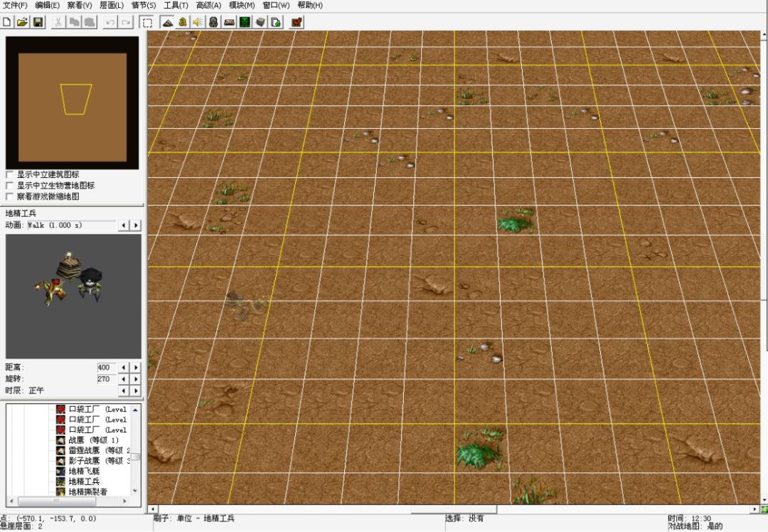Open the 编辑(E) menu
Screen dimensions: 768x532
[47, 6]
